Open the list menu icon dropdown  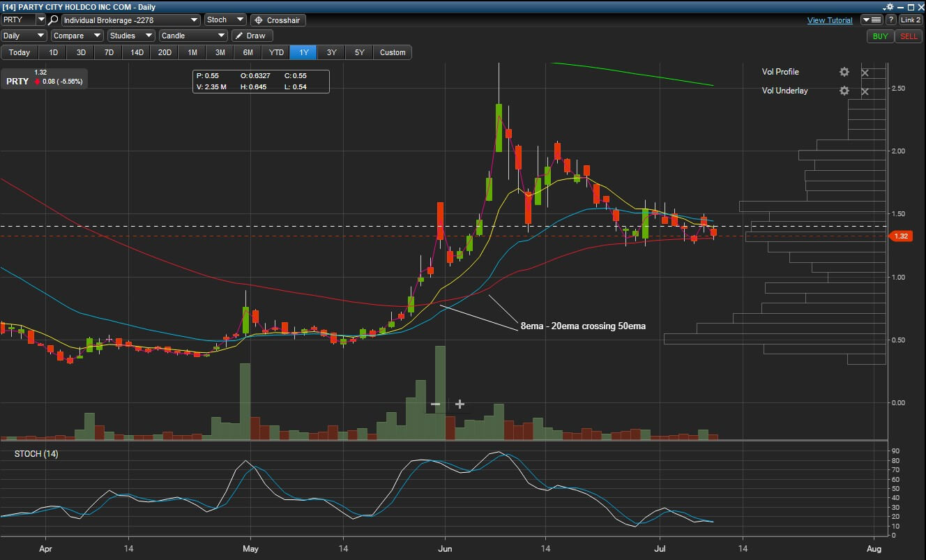click(872, 20)
